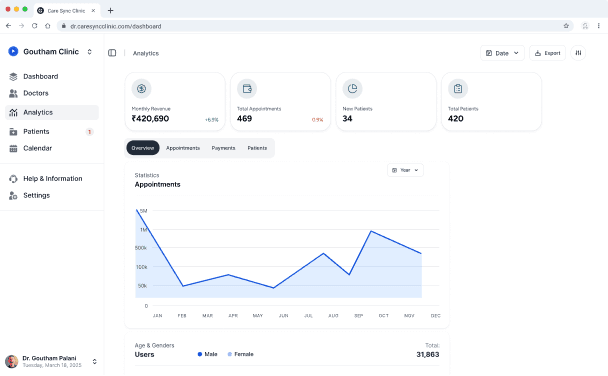Click the Total Appointments 469 value
This screenshot has height=376, width=608.
click(245, 119)
